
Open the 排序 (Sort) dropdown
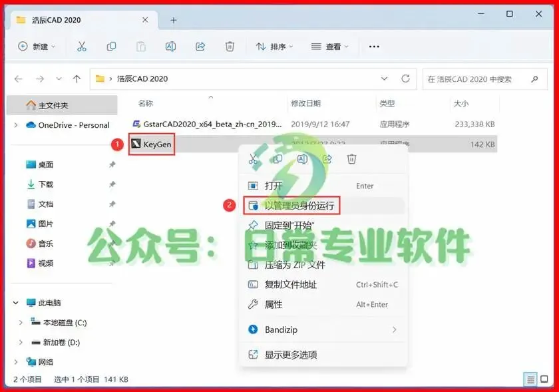coord(274,47)
